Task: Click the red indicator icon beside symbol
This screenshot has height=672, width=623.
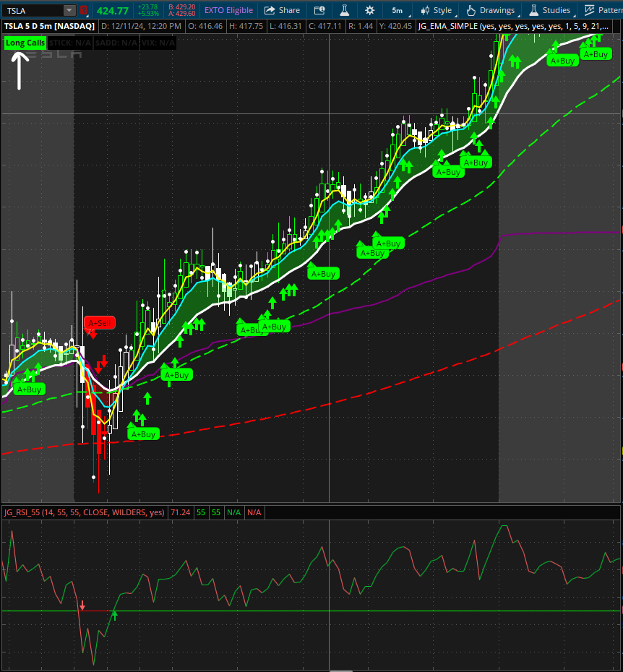Action: coord(84,11)
